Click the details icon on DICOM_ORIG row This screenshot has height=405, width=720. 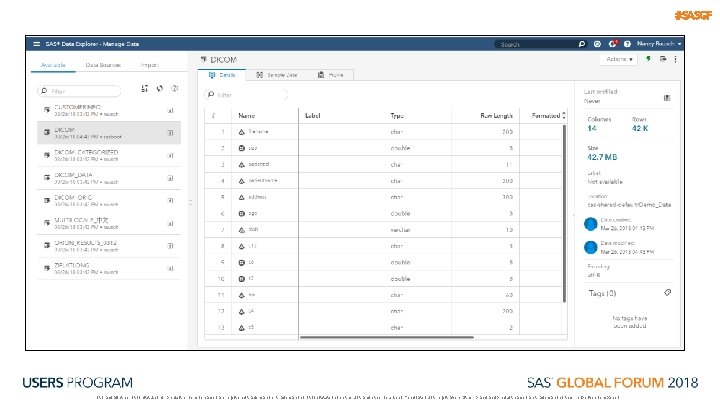170,201
